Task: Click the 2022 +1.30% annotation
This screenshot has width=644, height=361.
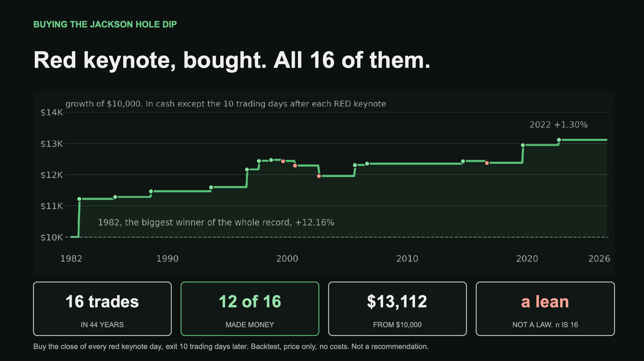Action: pos(558,125)
